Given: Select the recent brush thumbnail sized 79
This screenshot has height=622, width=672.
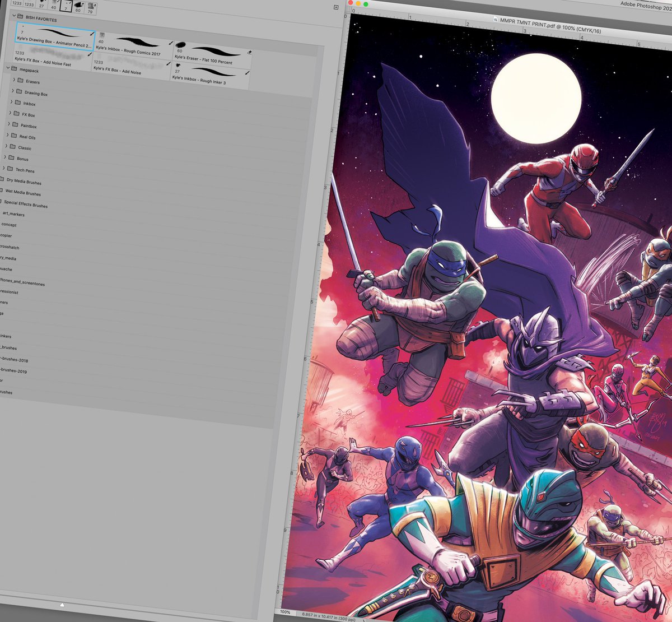Looking at the screenshot, I should 91,8.
